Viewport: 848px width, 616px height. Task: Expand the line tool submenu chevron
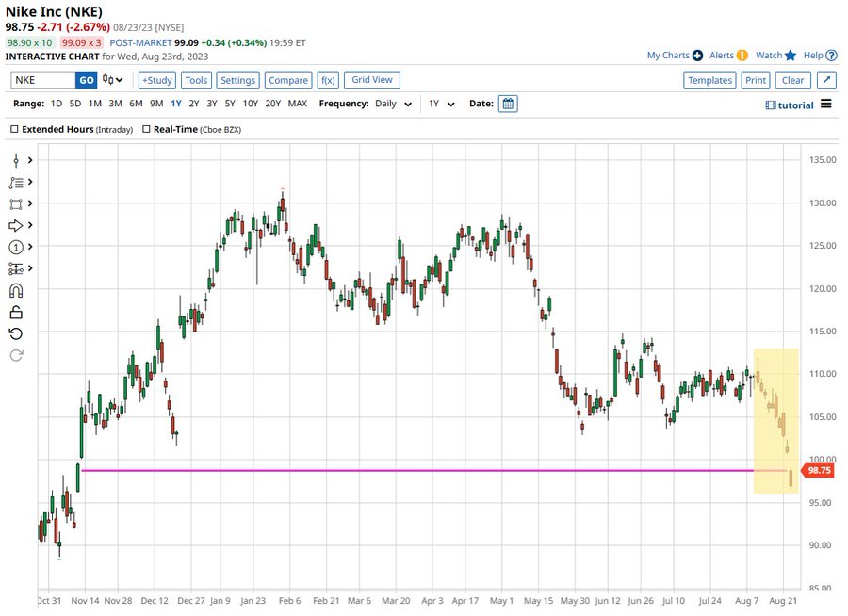pos(30,160)
